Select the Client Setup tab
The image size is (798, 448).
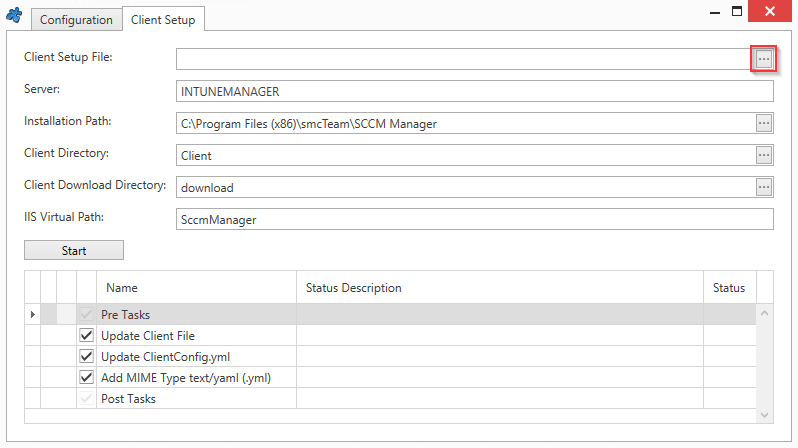(x=164, y=20)
